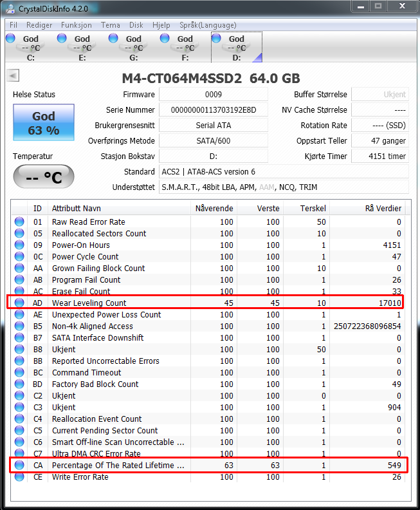Open the Hjelp menu
This screenshot has width=420, height=510.
(x=161, y=25)
